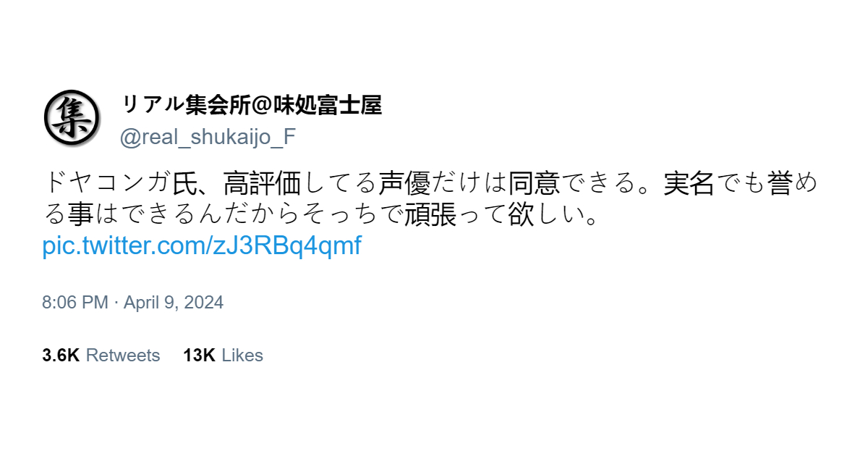Click the Retweets label
Image resolution: width=868 pixels, height=454 pixels.
click(123, 356)
